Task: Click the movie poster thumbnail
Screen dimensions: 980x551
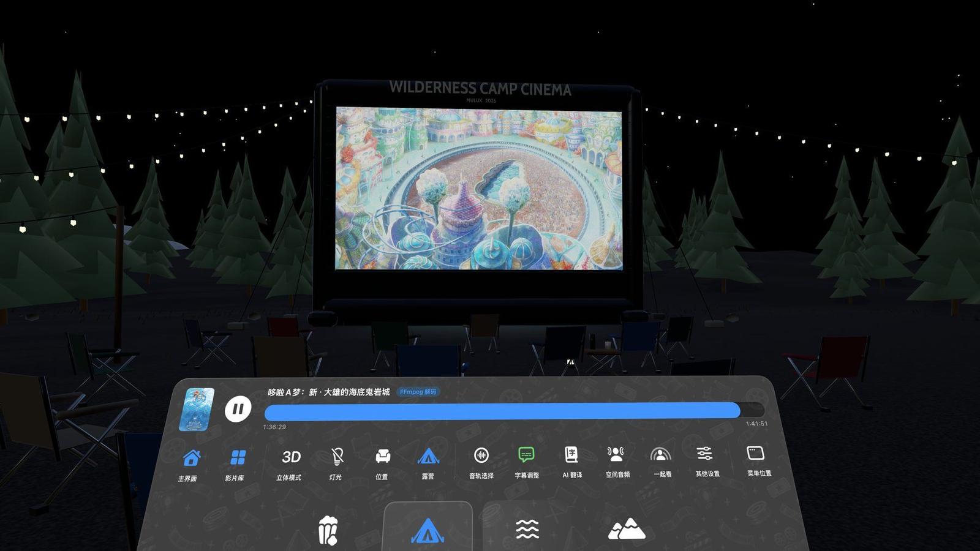Action: click(197, 409)
